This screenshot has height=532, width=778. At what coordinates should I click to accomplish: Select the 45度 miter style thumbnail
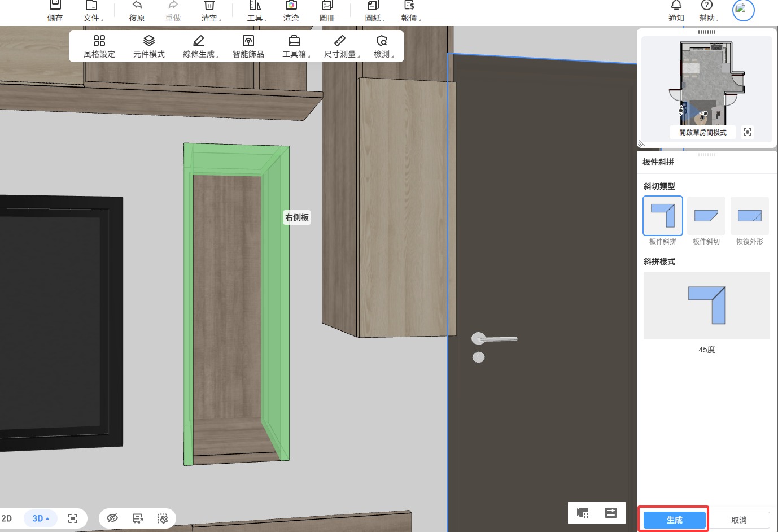point(706,306)
